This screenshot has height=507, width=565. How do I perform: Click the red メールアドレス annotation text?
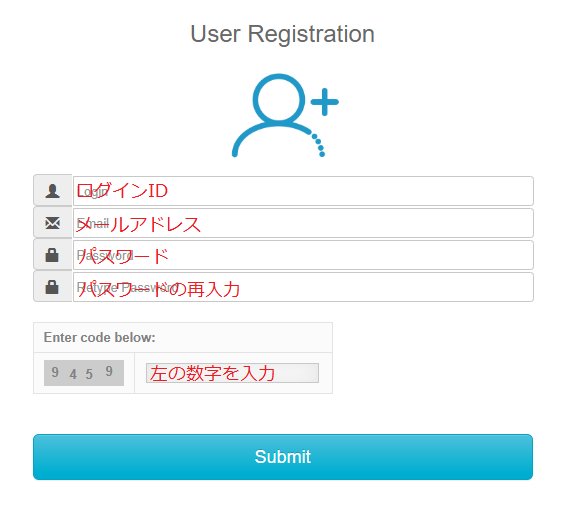pos(139,224)
